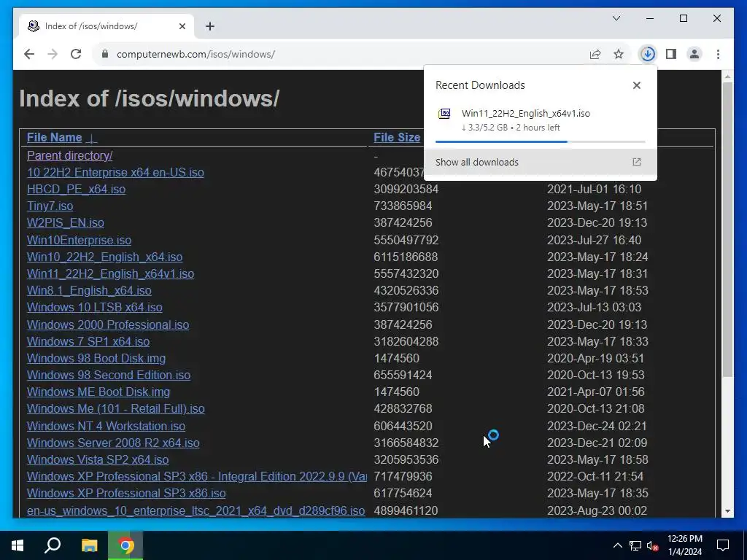Open the Chrome side panel
This screenshot has height=560, width=747.
[671, 54]
